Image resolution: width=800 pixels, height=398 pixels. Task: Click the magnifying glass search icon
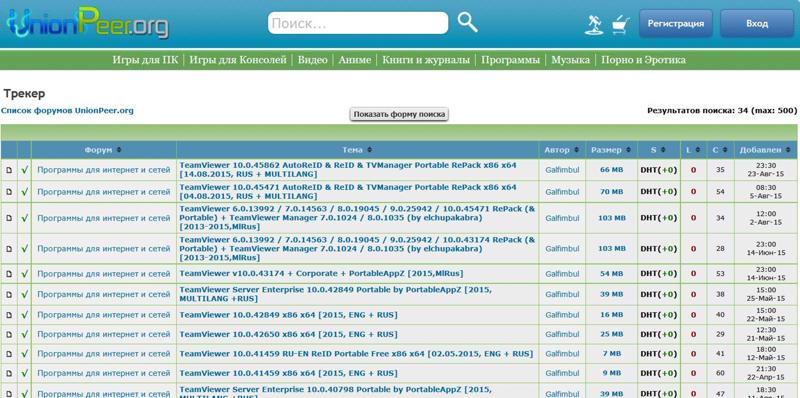click(467, 22)
